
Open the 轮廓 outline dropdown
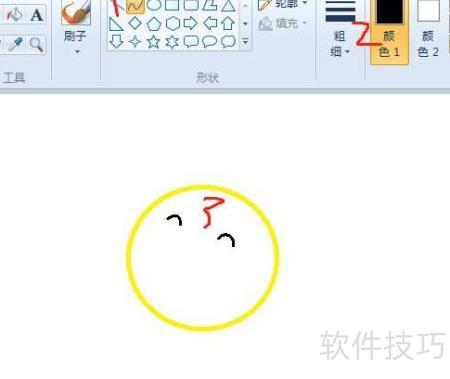283,4
